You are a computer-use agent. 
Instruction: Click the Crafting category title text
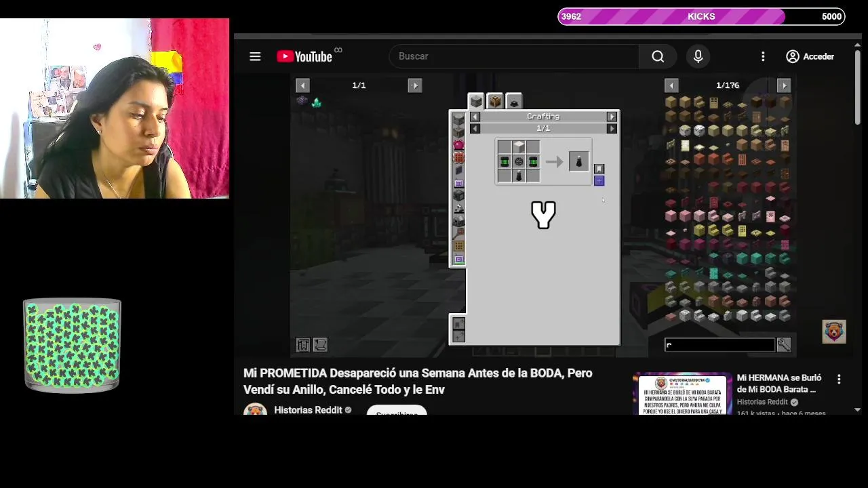coord(543,117)
